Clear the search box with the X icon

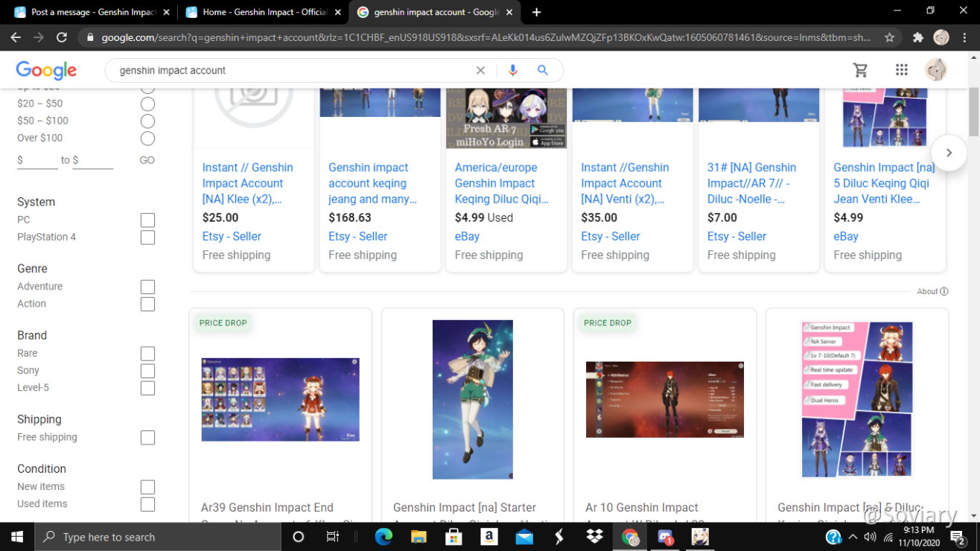click(x=480, y=70)
